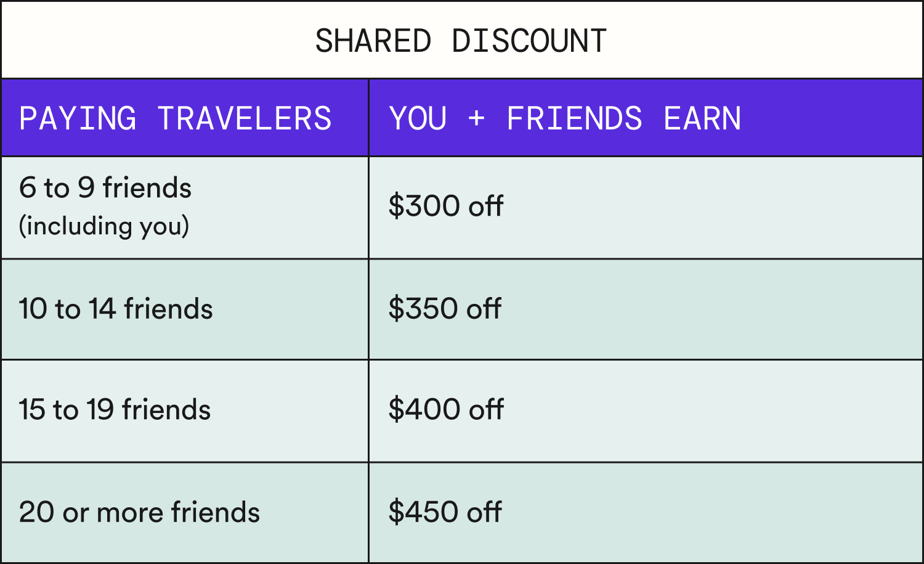Select the word PAYING in the header
This screenshot has width=924, height=564.
tap(78, 118)
